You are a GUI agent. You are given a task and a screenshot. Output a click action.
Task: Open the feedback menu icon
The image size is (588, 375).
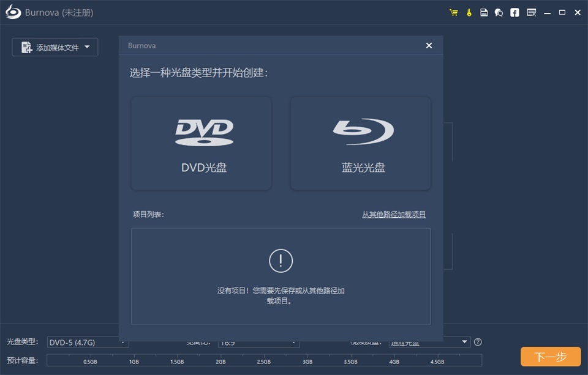pos(532,13)
